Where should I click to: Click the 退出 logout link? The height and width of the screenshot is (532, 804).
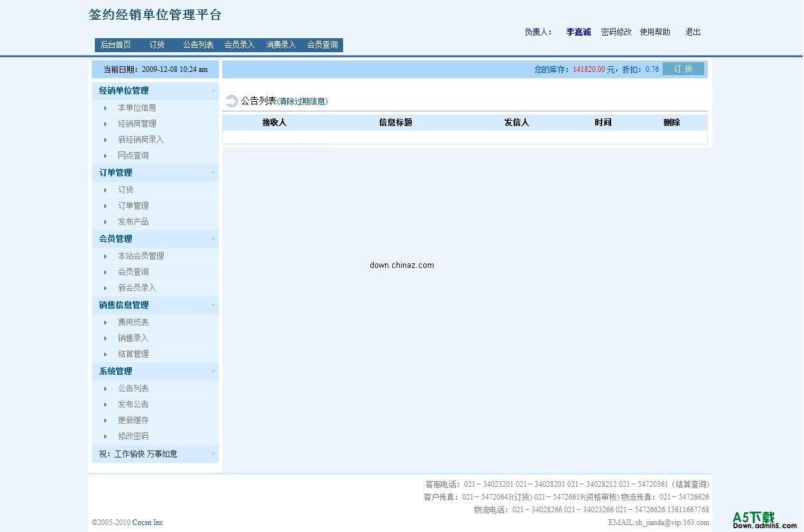pyautogui.click(x=692, y=32)
